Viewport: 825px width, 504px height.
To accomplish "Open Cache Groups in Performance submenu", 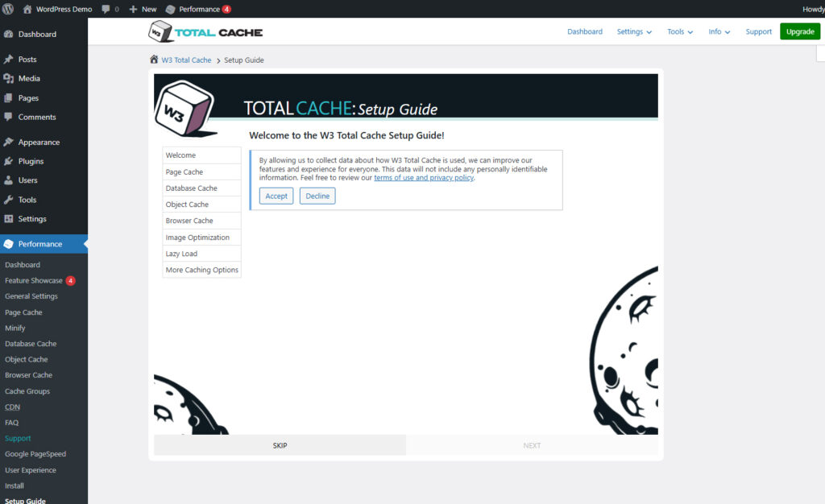I will [x=27, y=391].
